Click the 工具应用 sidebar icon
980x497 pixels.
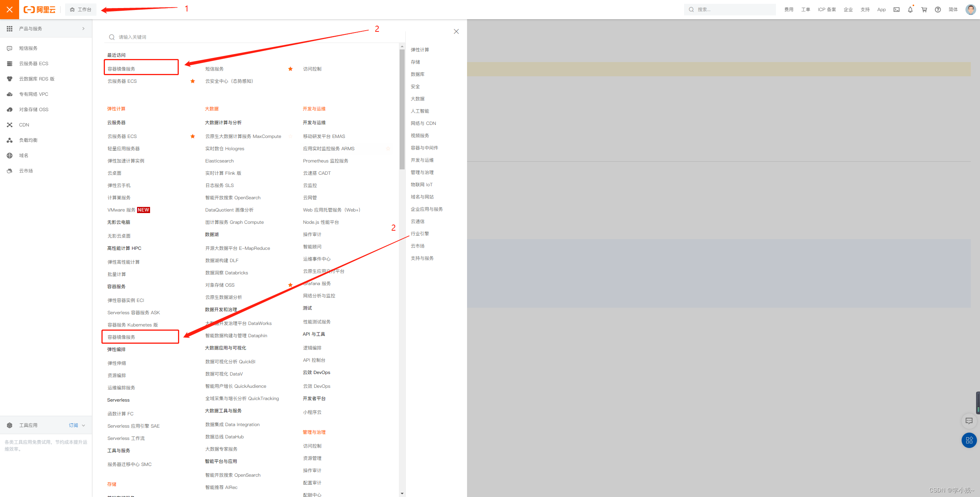pyautogui.click(x=10, y=425)
